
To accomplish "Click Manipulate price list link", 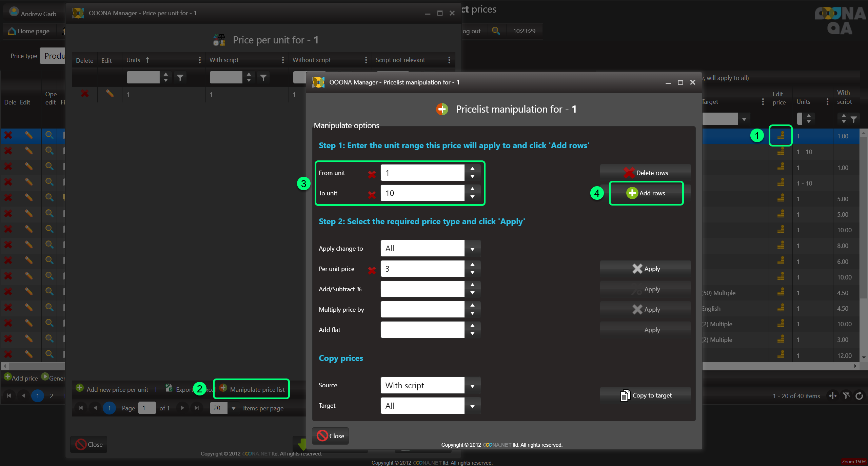I will click(257, 389).
